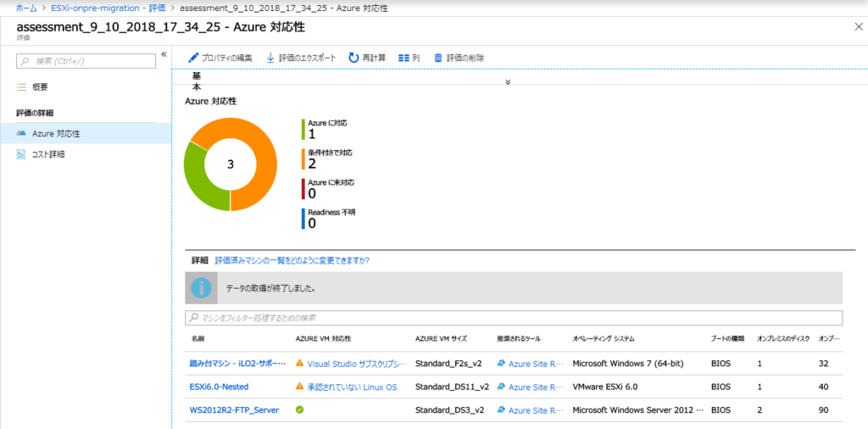Click the total count 3 in donut center

[231, 164]
